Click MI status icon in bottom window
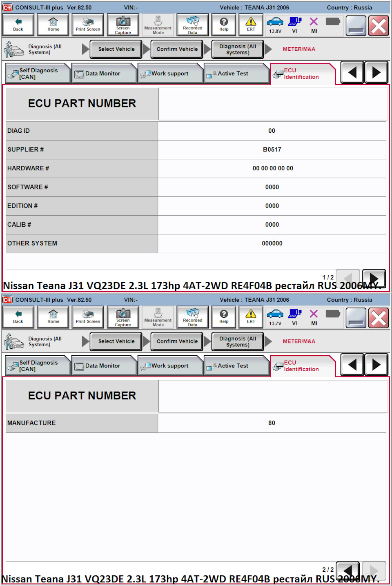 [314, 317]
